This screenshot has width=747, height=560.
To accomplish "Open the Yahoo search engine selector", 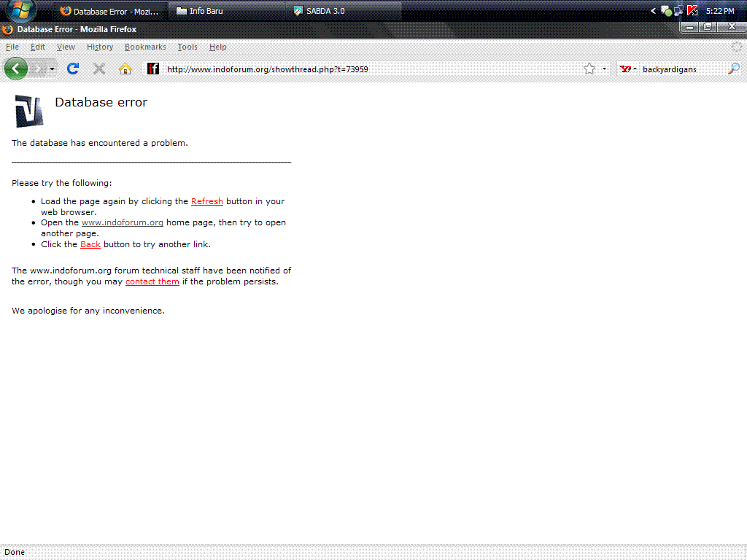I will (x=628, y=69).
